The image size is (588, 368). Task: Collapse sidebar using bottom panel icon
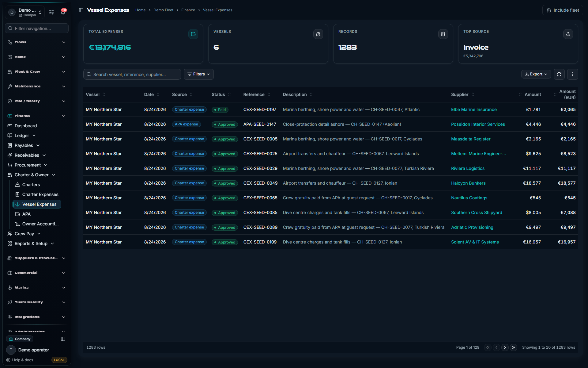(63, 339)
